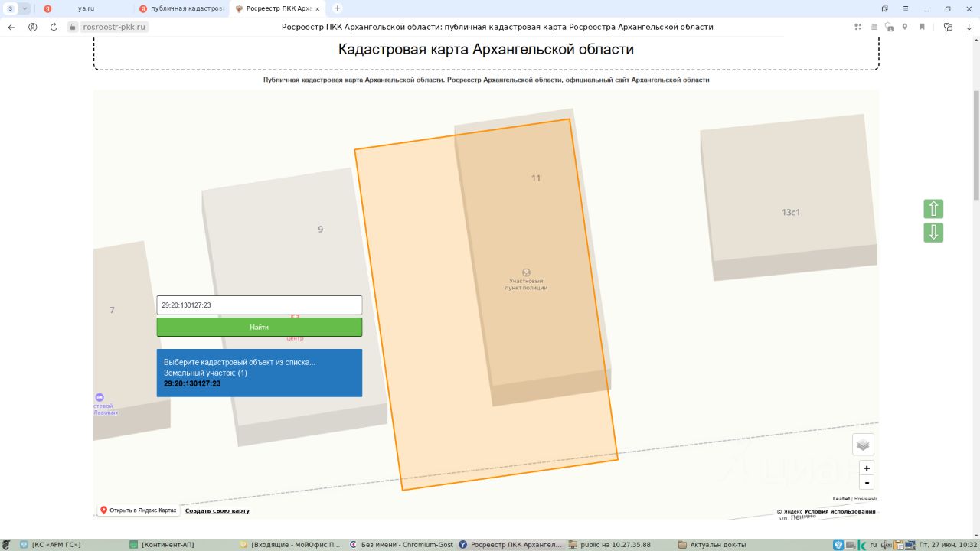Click Открыть в Яндекс Картах button
The width and height of the screenshot is (980, 551).
(138, 510)
